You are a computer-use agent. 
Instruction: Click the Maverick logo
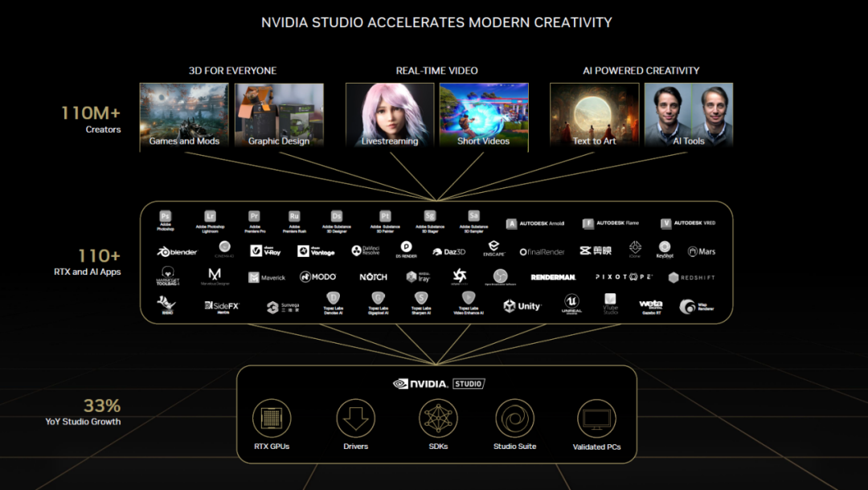pyautogui.click(x=267, y=277)
